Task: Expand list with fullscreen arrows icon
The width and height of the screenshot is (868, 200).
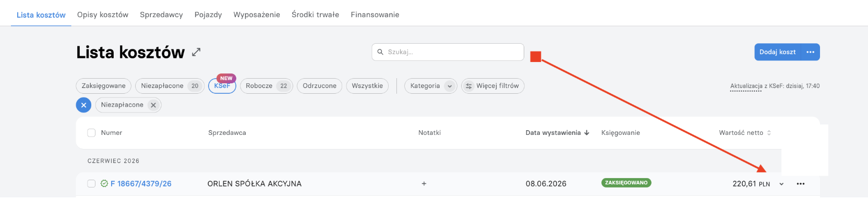Action: click(196, 52)
